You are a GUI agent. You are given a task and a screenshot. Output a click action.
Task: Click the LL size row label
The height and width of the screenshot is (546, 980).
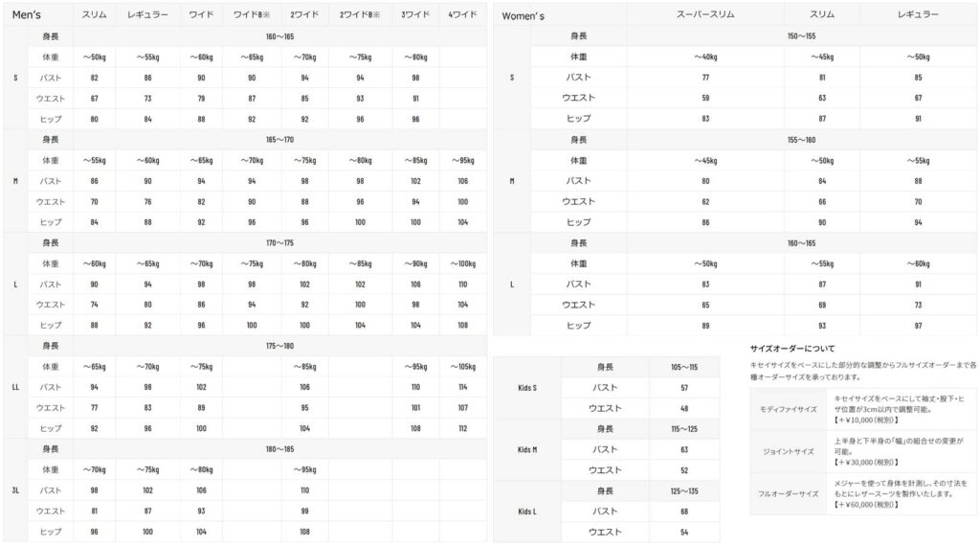tap(15, 387)
